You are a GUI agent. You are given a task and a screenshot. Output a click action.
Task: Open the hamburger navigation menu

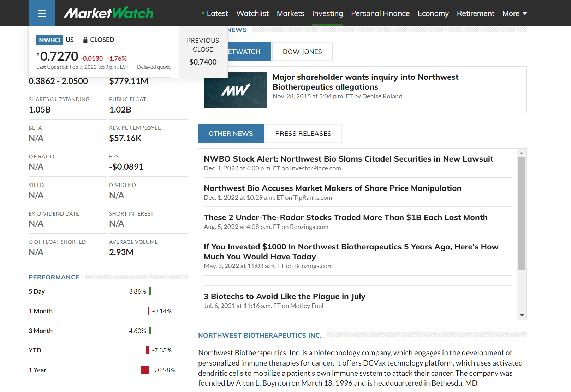[42, 13]
